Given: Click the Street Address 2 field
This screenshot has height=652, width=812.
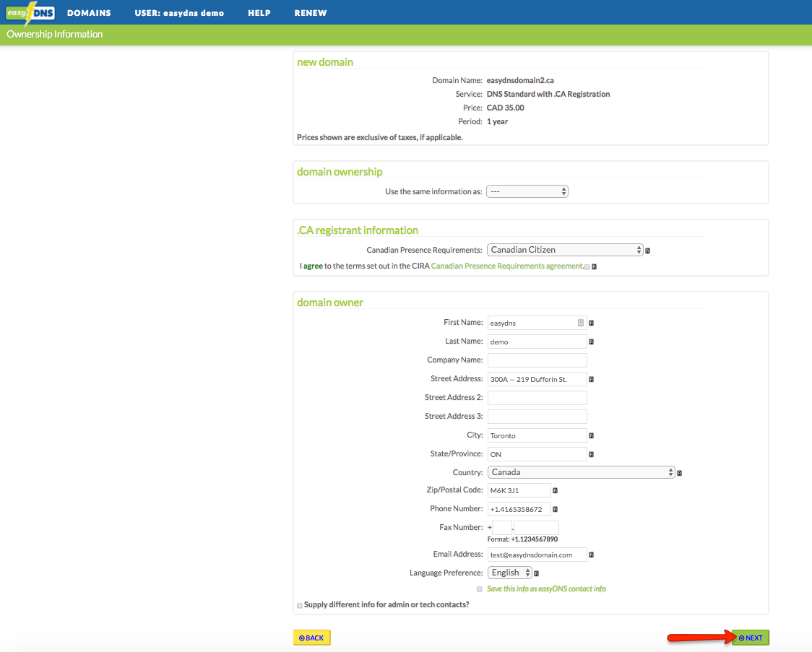Looking at the screenshot, I should [x=537, y=398].
